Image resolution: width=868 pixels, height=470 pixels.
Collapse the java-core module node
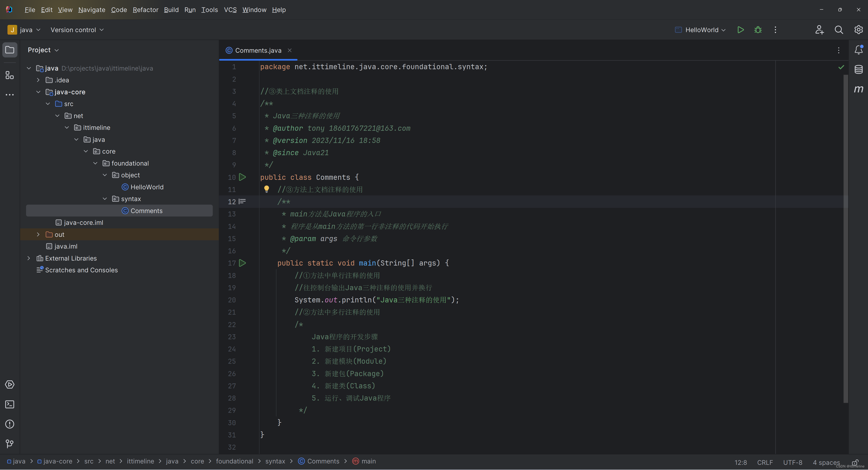38,92
